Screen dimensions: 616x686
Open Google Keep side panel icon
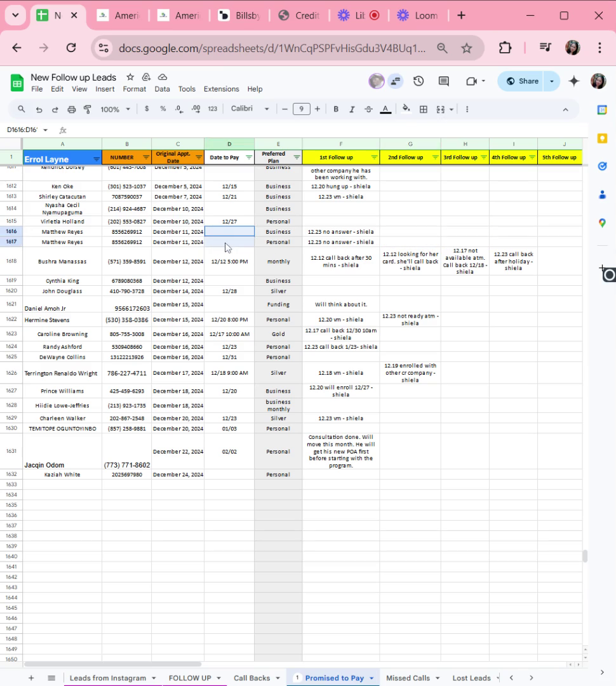[x=602, y=138]
